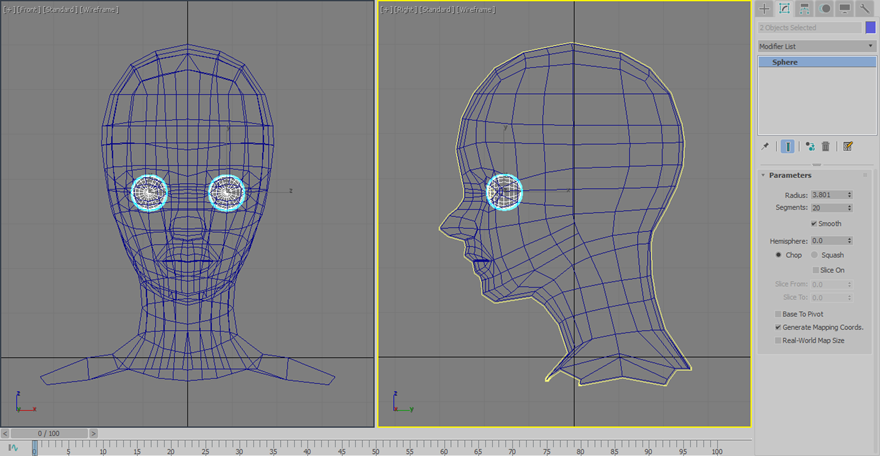Click the 0 / 100 time slider
Screen dimensions: 880x456
[49, 433]
